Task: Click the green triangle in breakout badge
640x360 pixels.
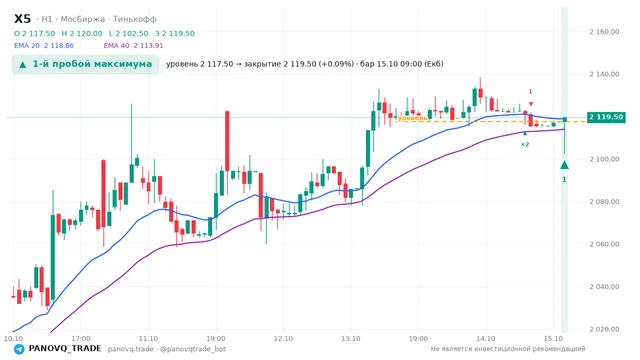Action: [x=23, y=64]
